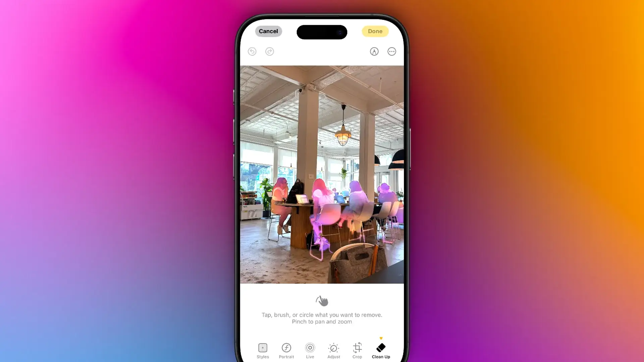Click the Cancel button
The width and height of the screenshot is (644, 362).
click(x=268, y=31)
